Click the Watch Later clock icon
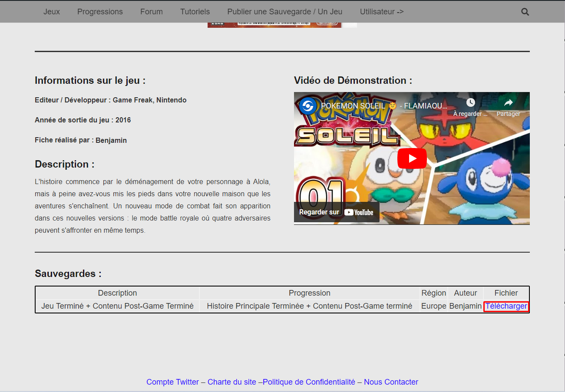This screenshot has width=565, height=392. (x=471, y=103)
